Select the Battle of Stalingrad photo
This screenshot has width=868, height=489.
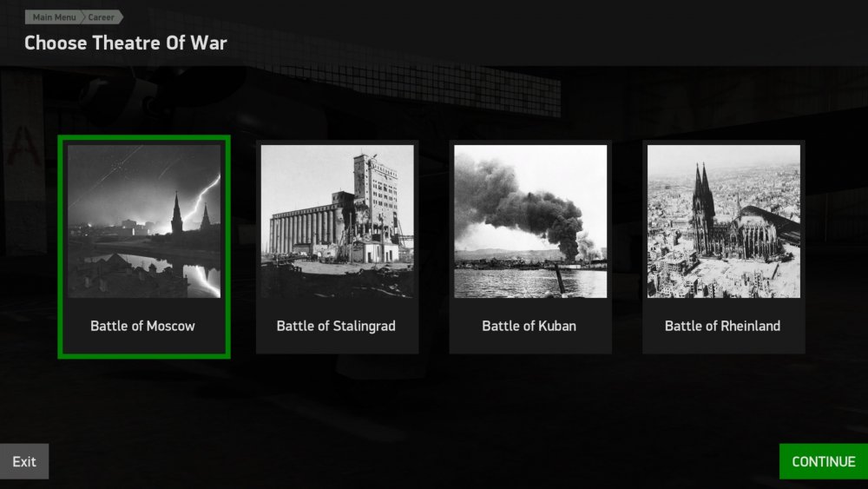337,221
